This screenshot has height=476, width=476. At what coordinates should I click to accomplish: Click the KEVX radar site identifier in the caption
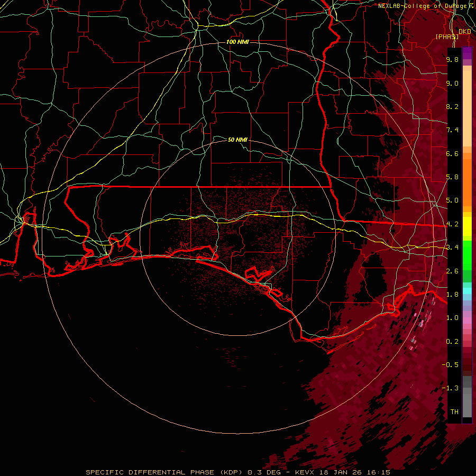click(x=305, y=472)
